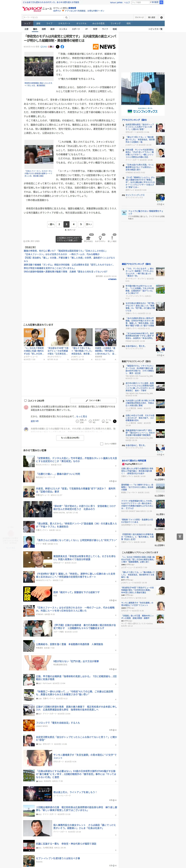
Task: Open the トップ navigation tab
Action: click(x=27, y=24)
